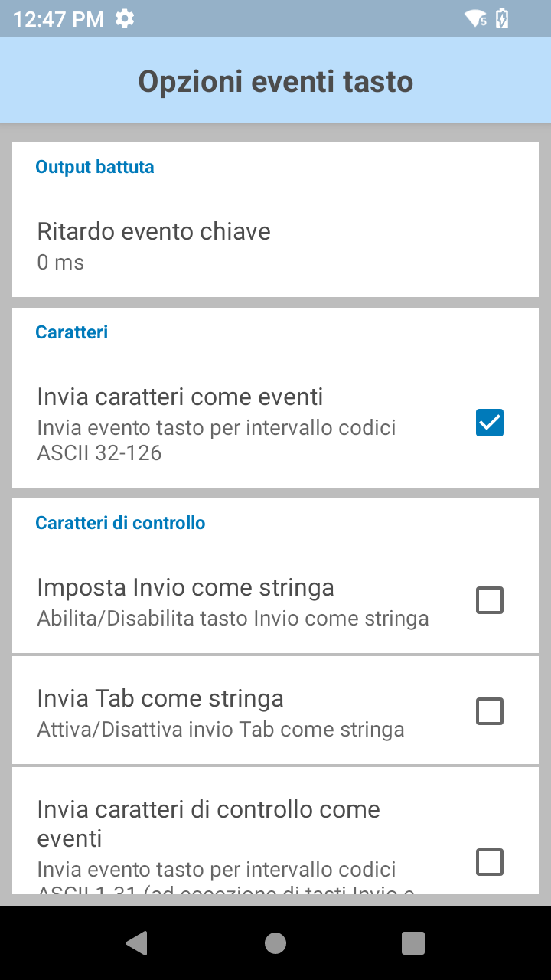
Task: Tap the settings gear in status bar
Action: (125, 18)
